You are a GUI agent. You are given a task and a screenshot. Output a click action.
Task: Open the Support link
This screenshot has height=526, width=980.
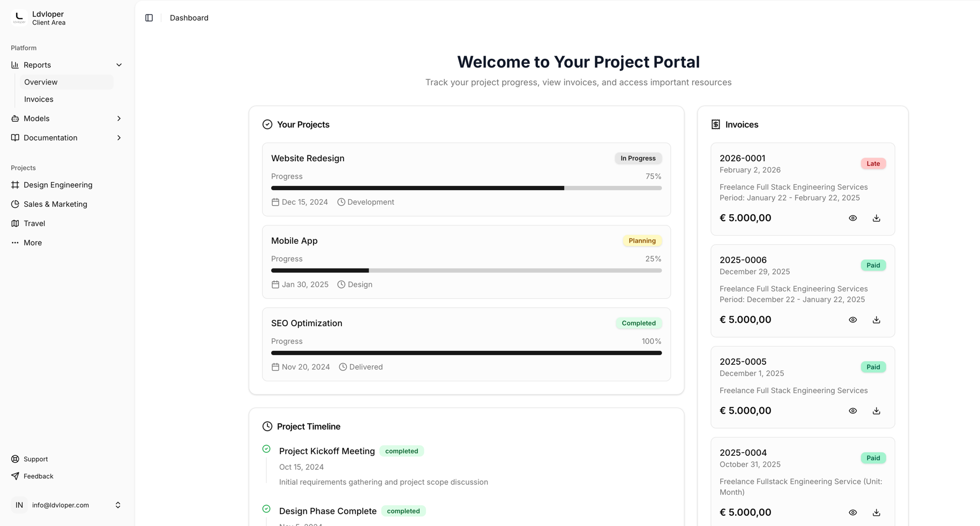point(35,459)
